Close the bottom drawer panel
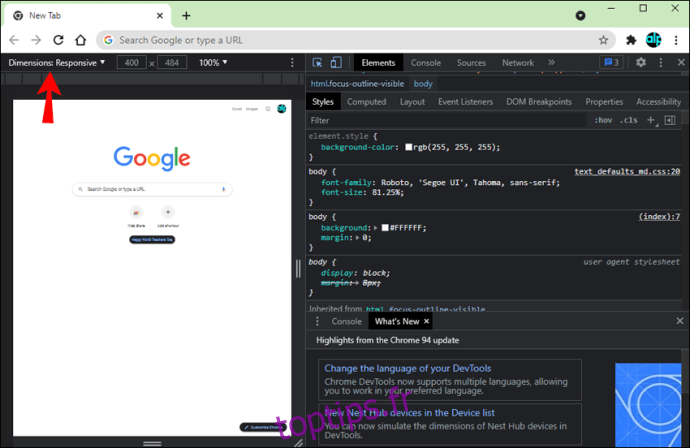The image size is (690, 448). point(680,321)
